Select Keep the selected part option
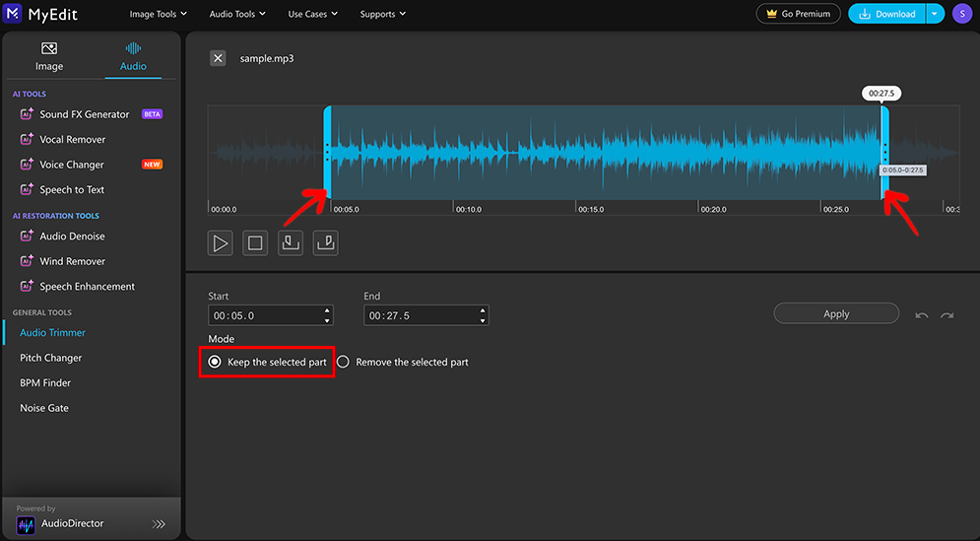The width and height of the screenshot is (980, 541). coord(215,363)
